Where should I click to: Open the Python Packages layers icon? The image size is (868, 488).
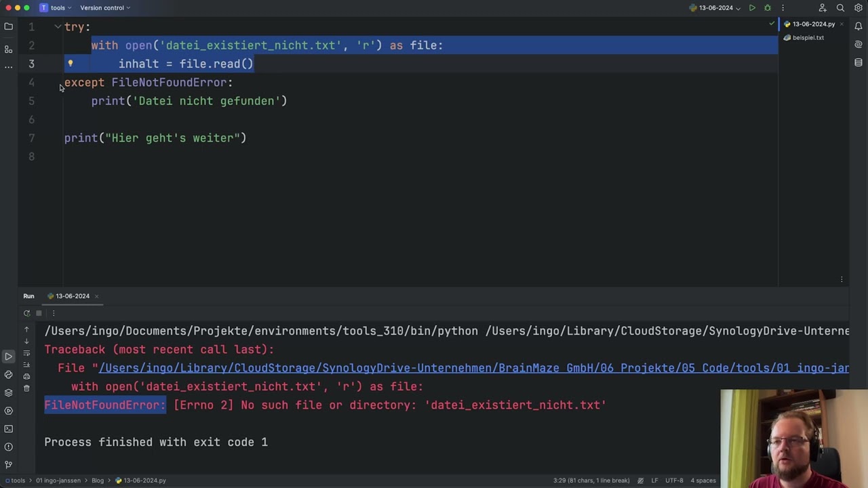click(x=8, y=392)
